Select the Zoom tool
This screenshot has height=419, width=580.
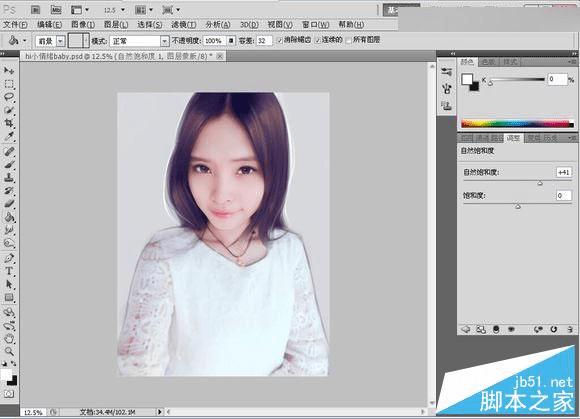click(9, 351)
